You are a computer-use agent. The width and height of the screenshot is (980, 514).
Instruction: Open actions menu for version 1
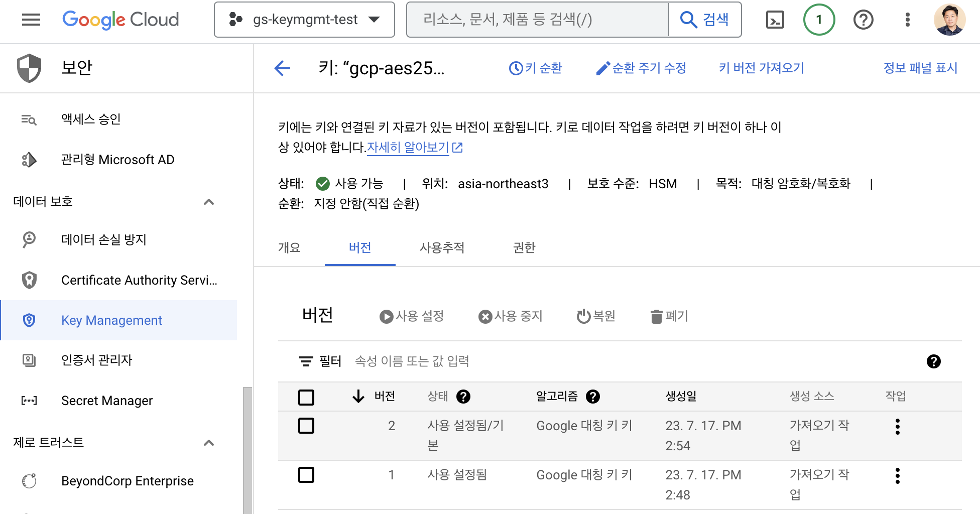pyautogui.click(x=898, y=476)
